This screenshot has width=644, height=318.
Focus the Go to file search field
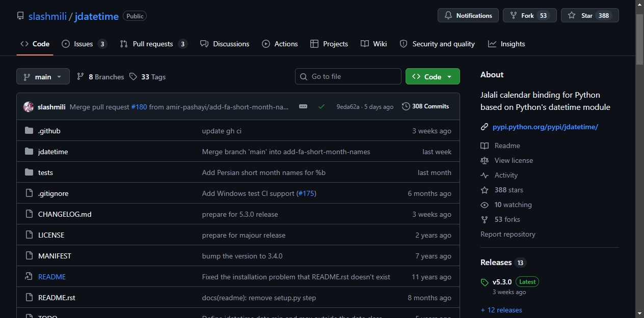348,76
